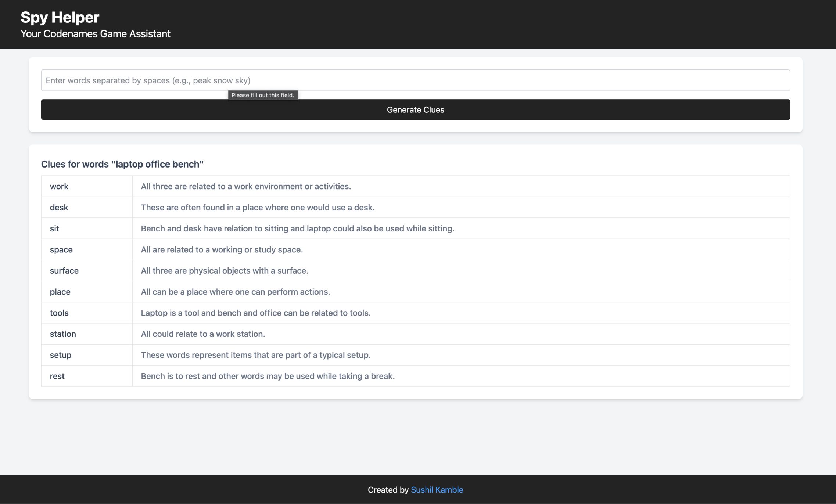Click the words input field

(415, 80)
